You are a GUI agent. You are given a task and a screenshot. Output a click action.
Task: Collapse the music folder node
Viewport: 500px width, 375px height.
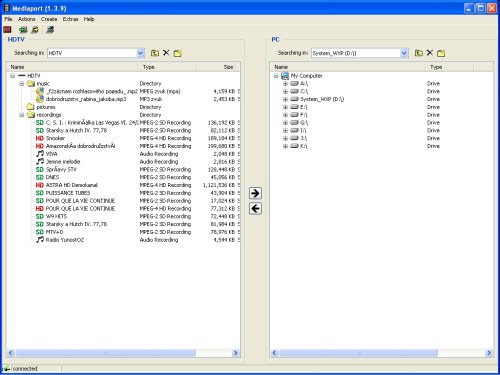pos(21,83)
